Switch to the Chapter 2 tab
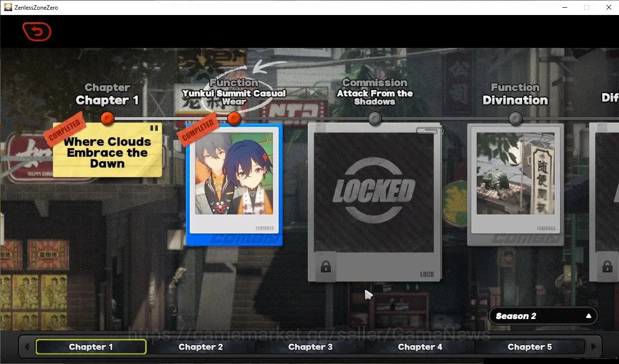Viewport: 619px width, 364px height. pos(201,347)
